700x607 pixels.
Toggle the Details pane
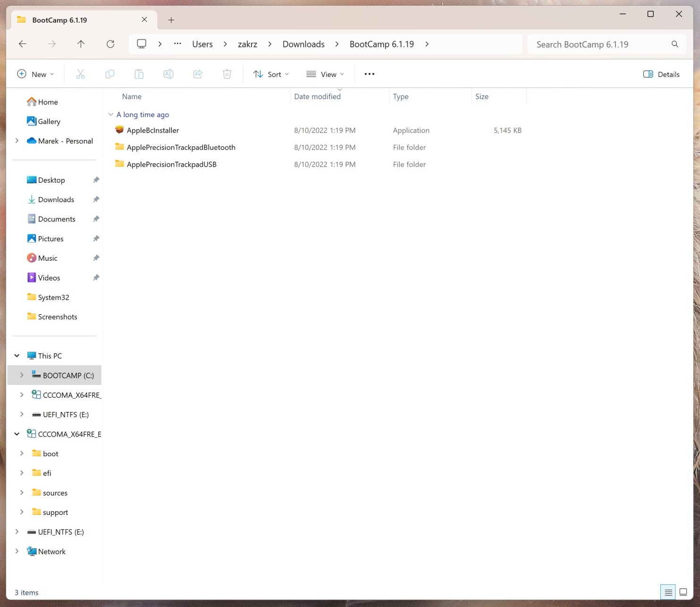[x=661, y=74]
